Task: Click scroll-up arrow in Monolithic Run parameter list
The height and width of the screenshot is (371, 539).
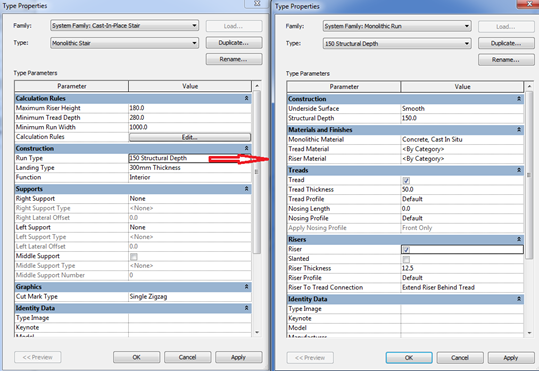Action: (529, 86)
